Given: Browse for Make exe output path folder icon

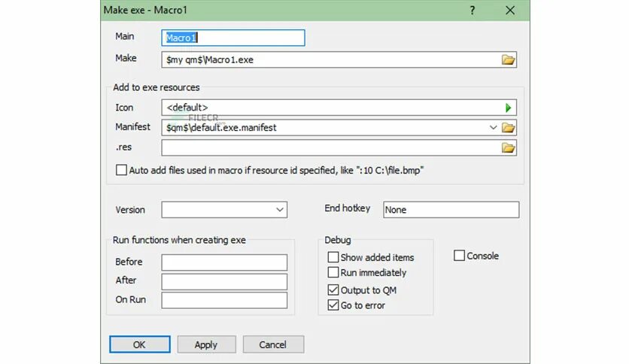Looking at the screenshot, I should click(508, 59).
